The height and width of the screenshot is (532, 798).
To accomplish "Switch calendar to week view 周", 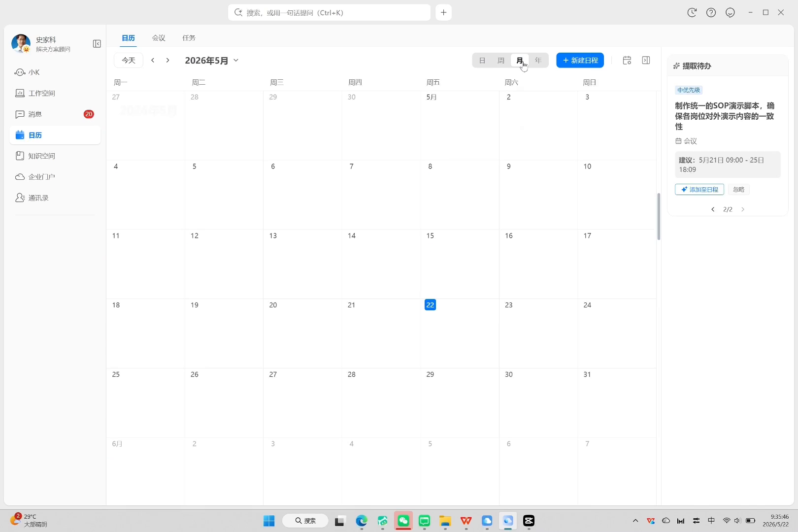I will pos(501,60).
